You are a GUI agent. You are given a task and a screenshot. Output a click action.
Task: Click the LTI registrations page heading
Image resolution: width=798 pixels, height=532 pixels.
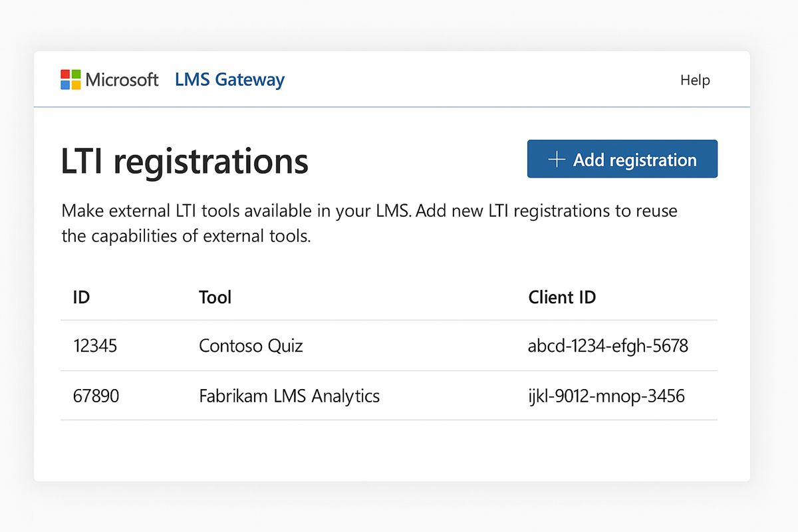(185, 162)
